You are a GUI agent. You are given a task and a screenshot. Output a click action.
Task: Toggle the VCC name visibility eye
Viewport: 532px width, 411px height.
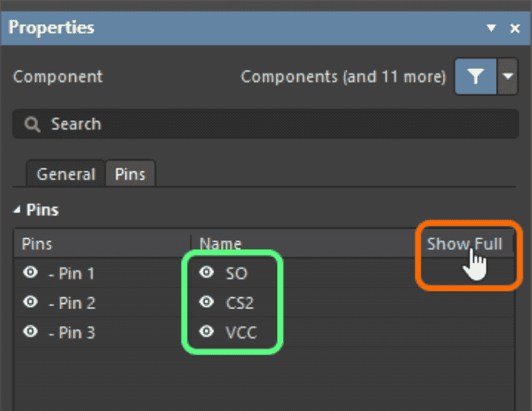[207, 331]
